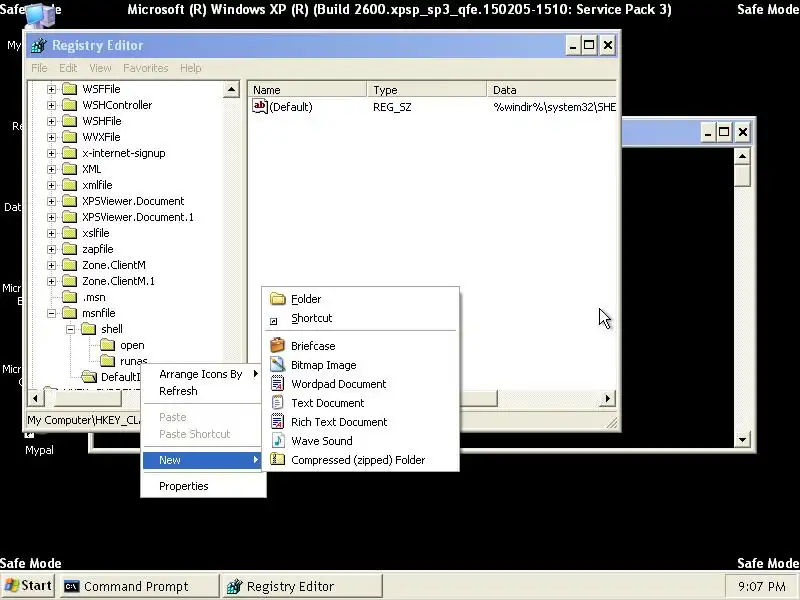This screenshot has height=600, width=800.
Task: Click the zapfile folder icon
Action: 69,249
